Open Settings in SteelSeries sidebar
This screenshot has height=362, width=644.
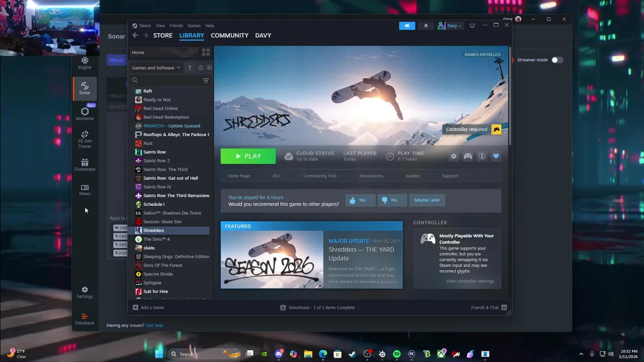point(85,292)
